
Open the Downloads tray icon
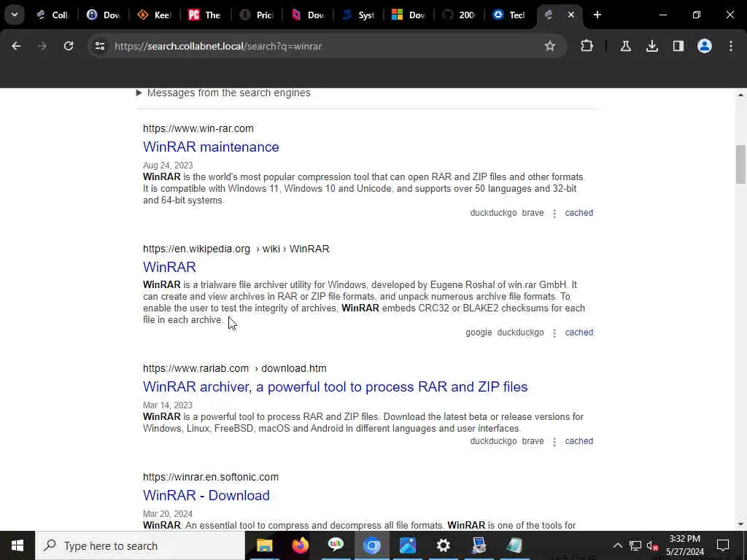coord(651,46)
